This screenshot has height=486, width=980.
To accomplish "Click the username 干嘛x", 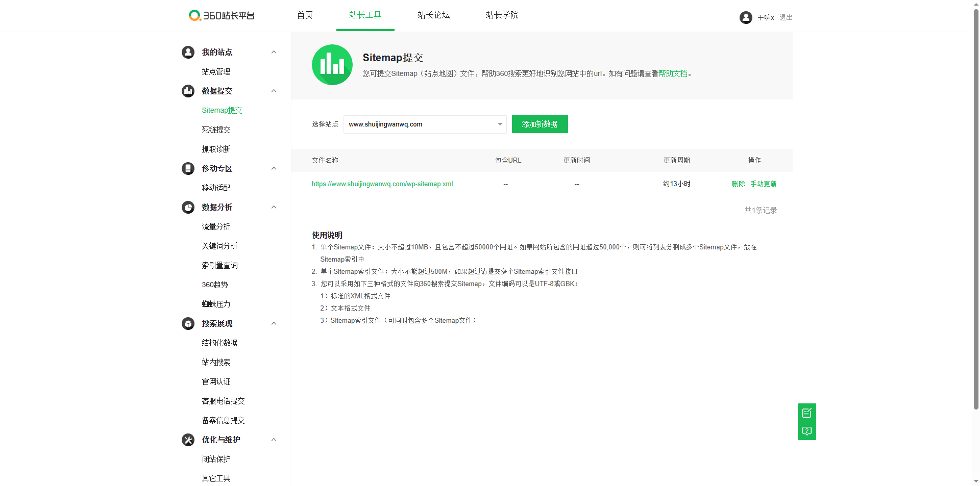I will coord(766,17).
